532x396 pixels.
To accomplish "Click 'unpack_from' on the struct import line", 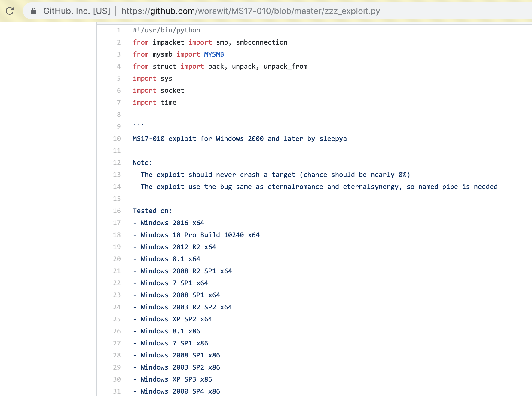I will pyautogui.click(x=285, y=67).
